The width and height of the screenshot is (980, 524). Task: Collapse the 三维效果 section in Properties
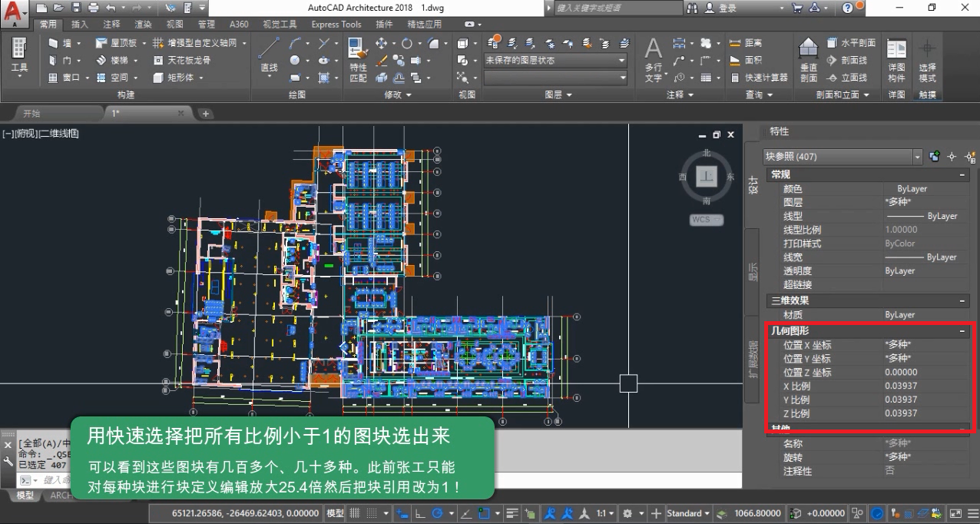click(x=962, y=300)
